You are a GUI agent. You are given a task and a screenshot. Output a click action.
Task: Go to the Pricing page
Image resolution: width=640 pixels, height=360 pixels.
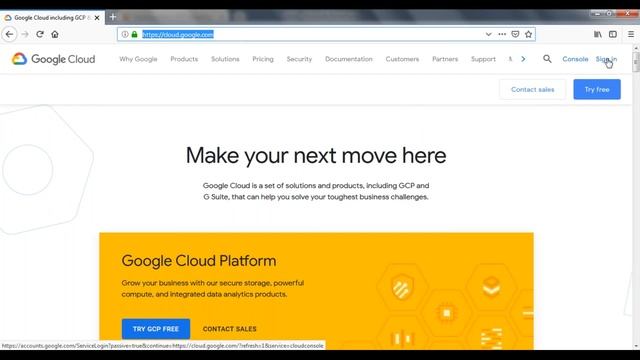coord(263,59)
